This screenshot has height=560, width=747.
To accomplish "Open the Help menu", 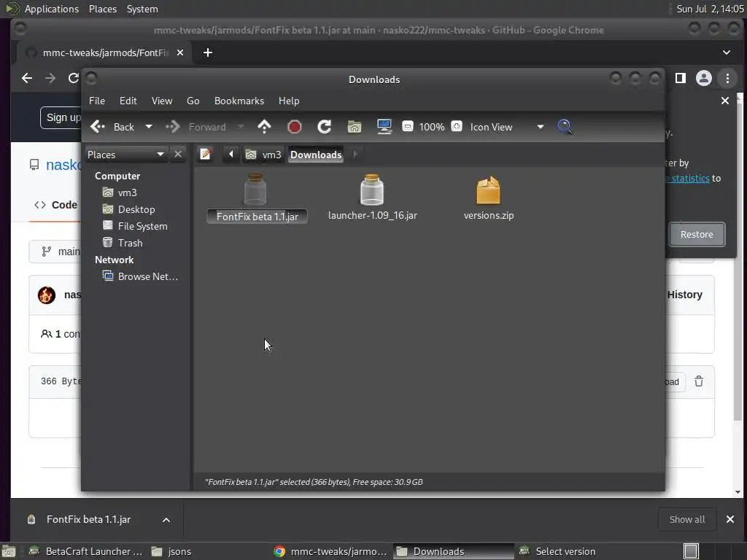I will [x=289, y=101].
